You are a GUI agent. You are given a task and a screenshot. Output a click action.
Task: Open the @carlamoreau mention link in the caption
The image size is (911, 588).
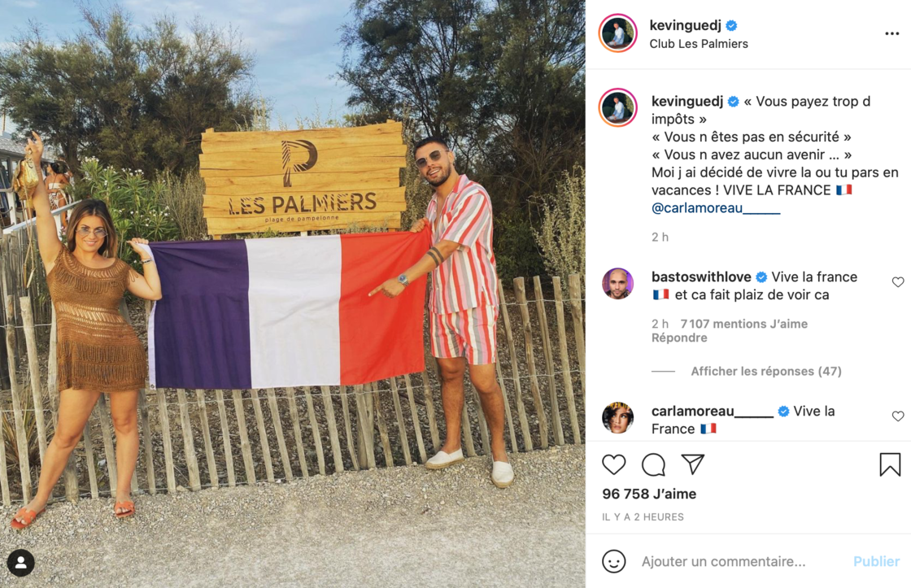click(x=716, y=208)
